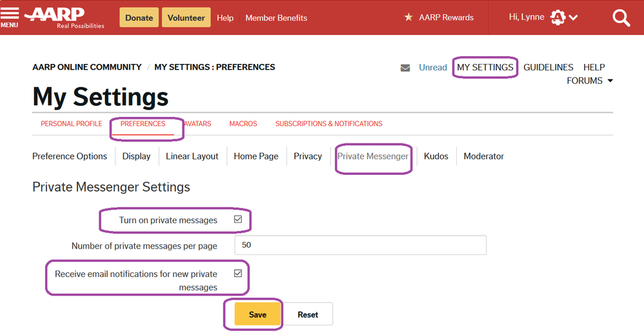The image size is (644, 335).
Task: Open the Unread messages link
Action: (x=432, y=67)
